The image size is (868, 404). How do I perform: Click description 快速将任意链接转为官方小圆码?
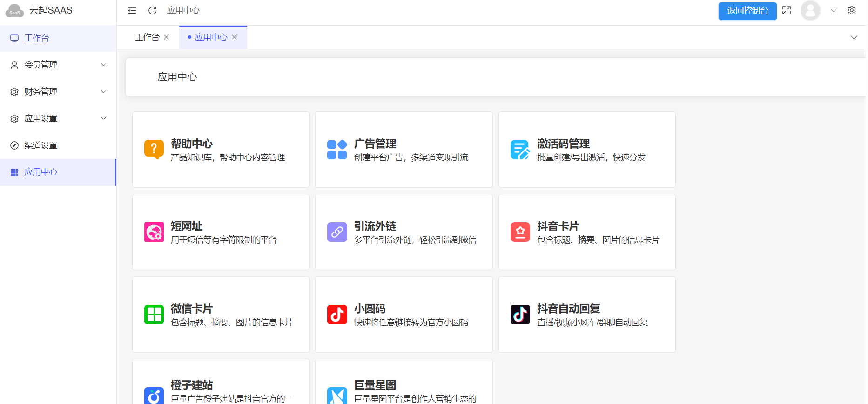[411, 322]
